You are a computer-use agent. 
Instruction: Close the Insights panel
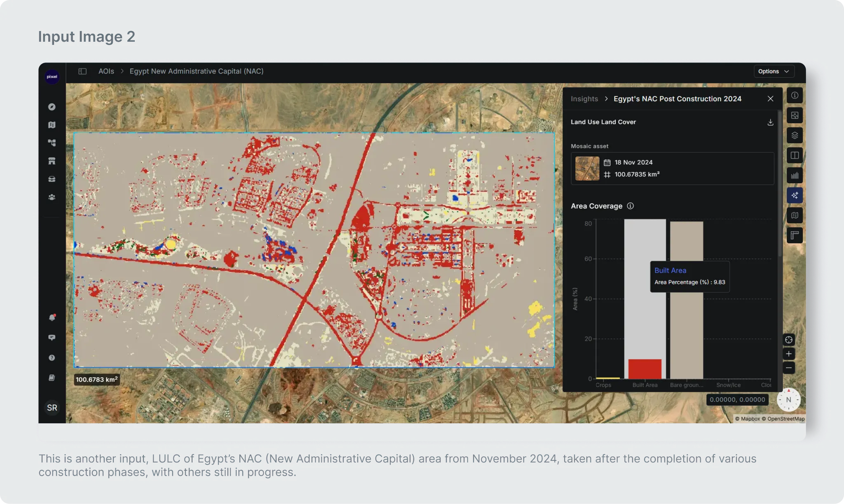(x=770, y=99)
